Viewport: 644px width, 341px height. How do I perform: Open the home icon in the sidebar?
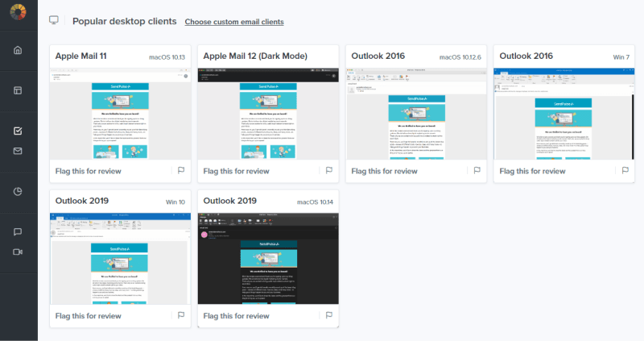18,50
